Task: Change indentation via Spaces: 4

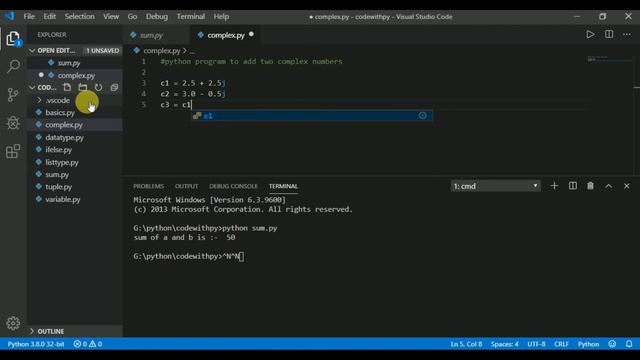Action: point(504,344)
